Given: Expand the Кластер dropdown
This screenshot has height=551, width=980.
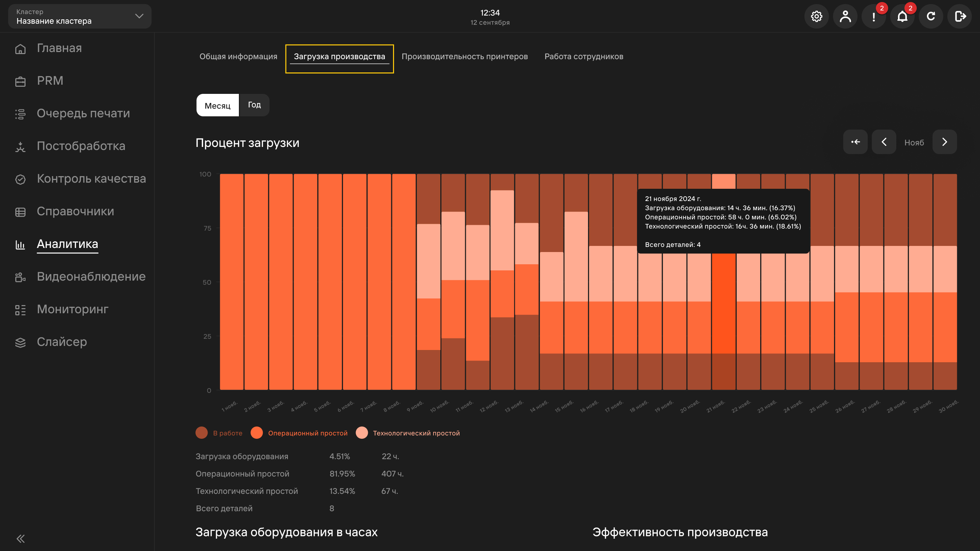Looking at the screenshot, I should tap(80, 16).
